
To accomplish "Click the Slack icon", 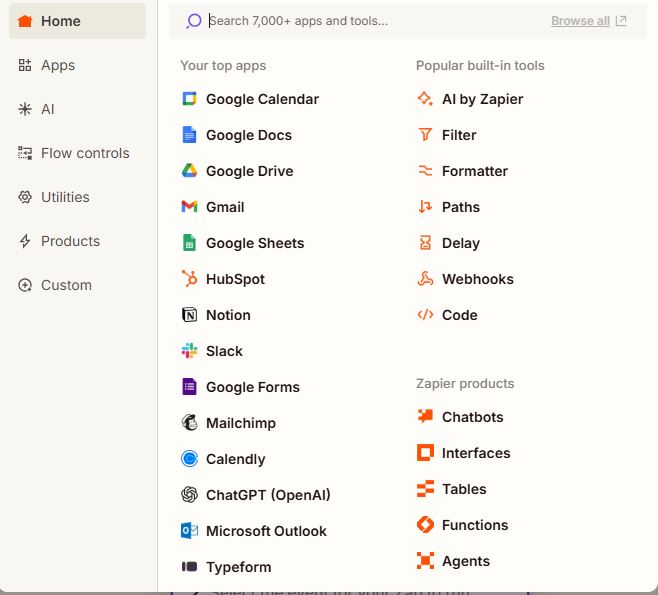I will [189, 351].
